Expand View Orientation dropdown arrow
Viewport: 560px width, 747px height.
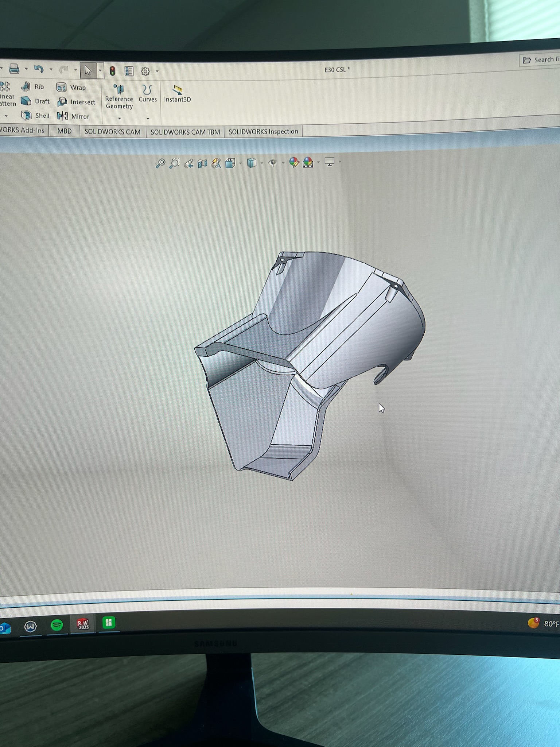(x=240, y=163)
